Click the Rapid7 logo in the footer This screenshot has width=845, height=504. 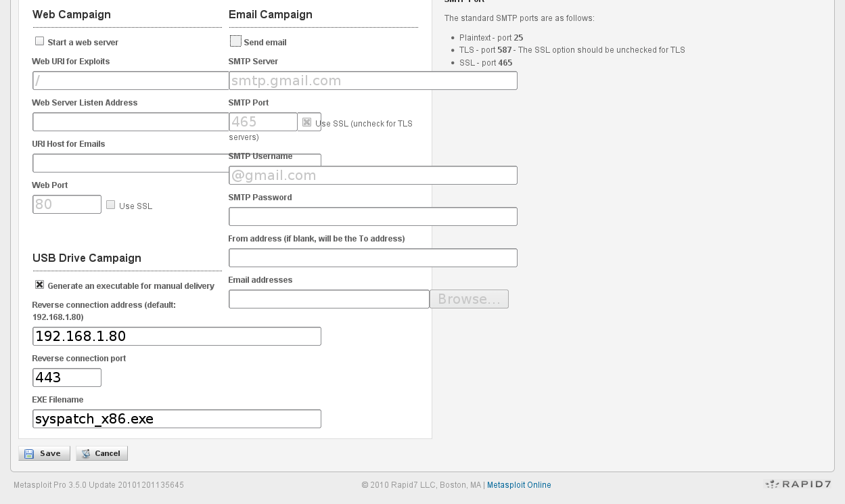(796, 484)
